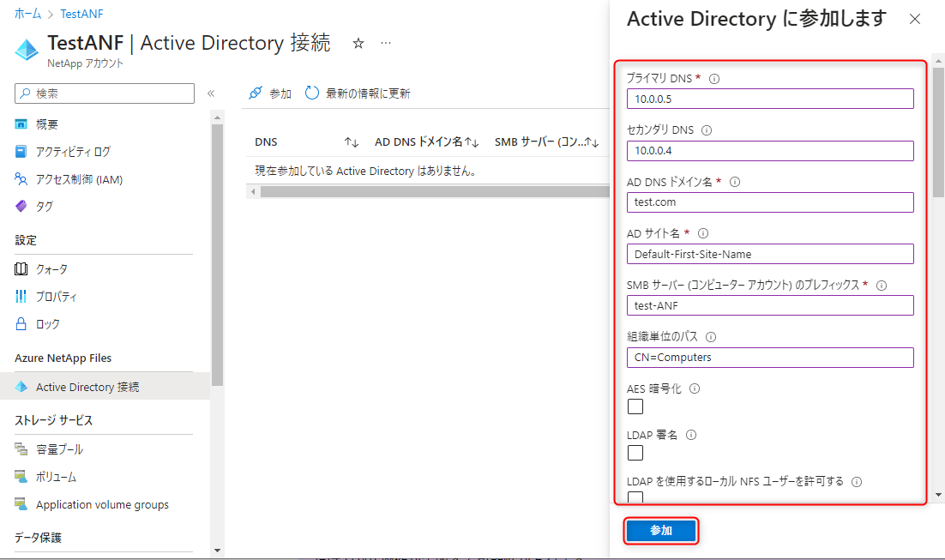Click the プライマリ DNS field
This screenshot has width=945, height=560.
770,99
